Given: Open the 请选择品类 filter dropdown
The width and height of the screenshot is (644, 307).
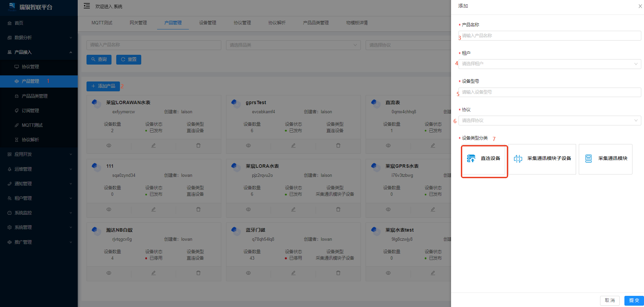Looking at the screenshot, I should [x=293, y=45].
